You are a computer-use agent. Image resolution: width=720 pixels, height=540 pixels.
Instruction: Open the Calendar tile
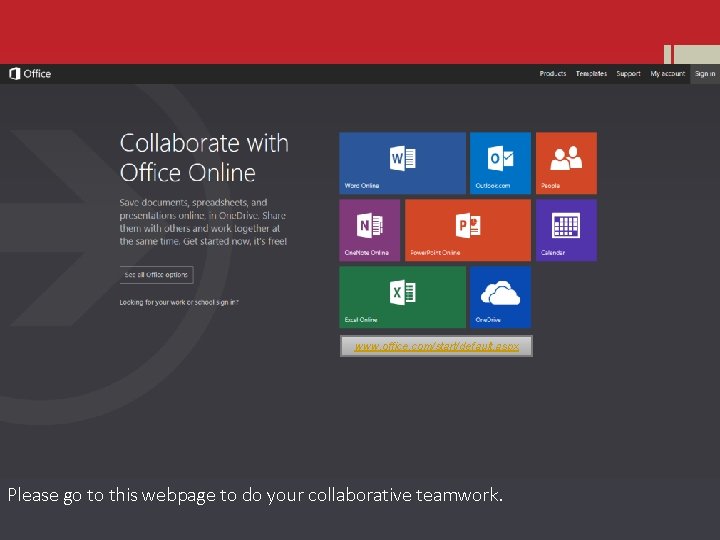pyautogui.click(x=567, y=230)
